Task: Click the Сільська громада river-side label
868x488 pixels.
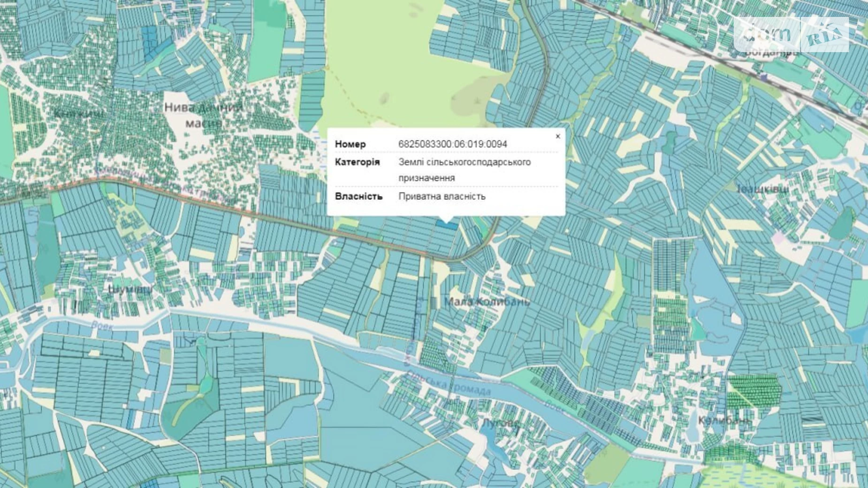Action: pos(448,384)
